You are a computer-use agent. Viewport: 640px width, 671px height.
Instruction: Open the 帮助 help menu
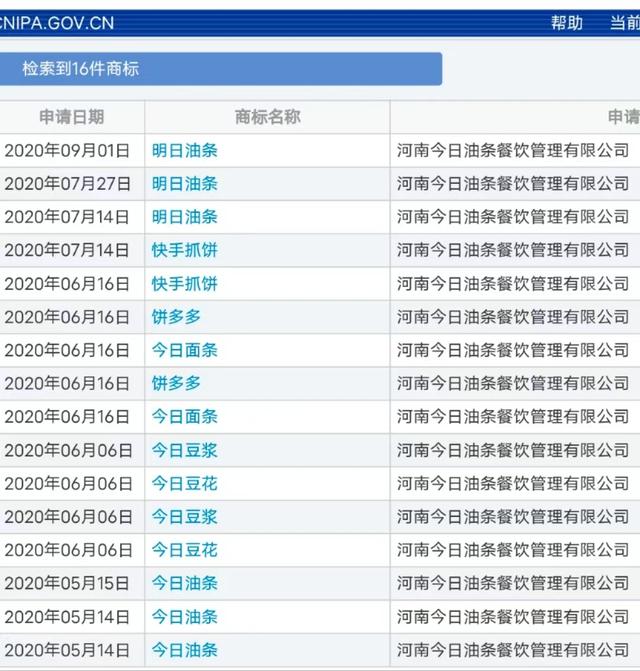pyautogui.click(x=567, y=22)
